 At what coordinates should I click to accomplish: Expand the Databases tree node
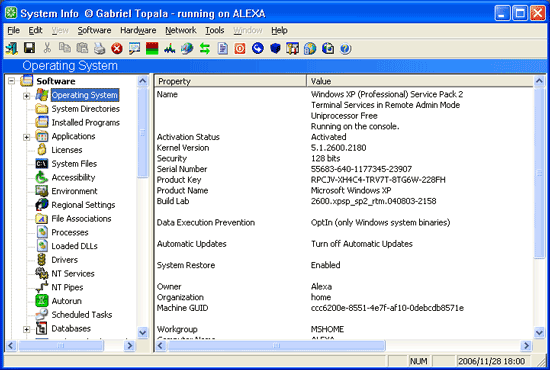[26, 329]
